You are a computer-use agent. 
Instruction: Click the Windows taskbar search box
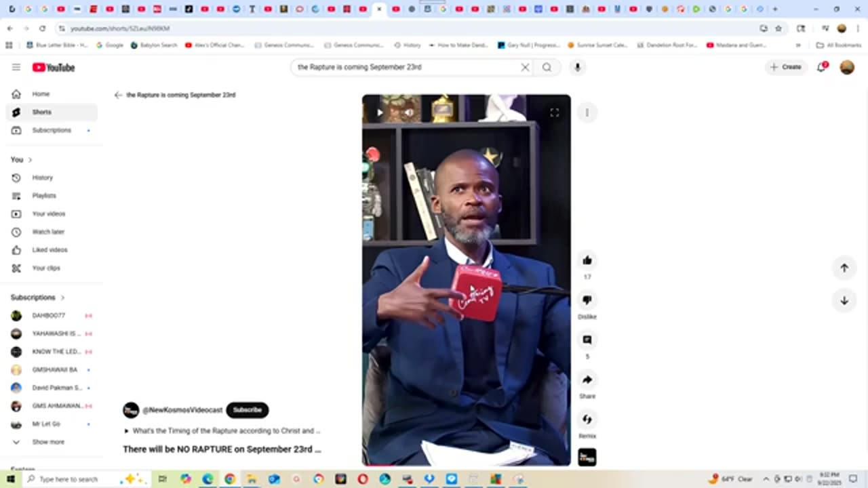(x=87, y=479)
